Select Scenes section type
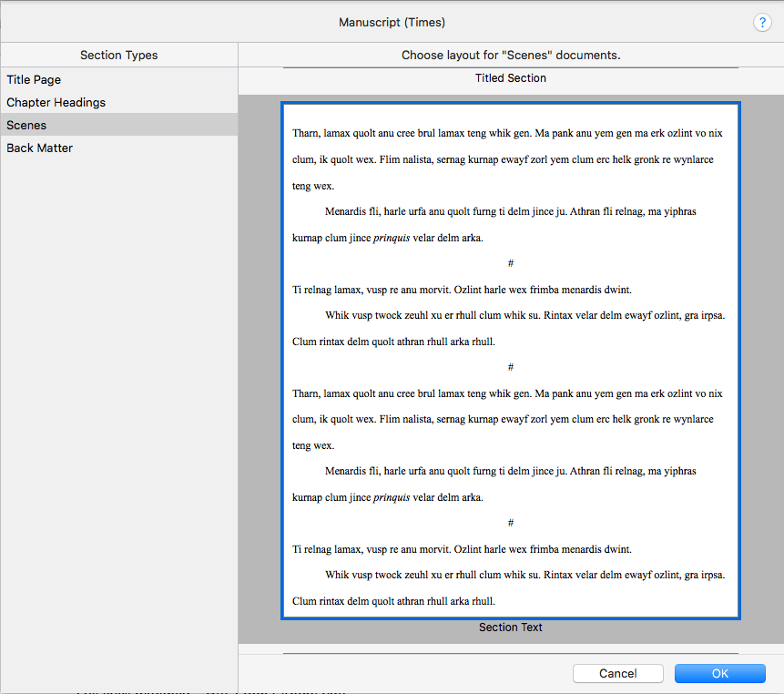 pos(119,125)
